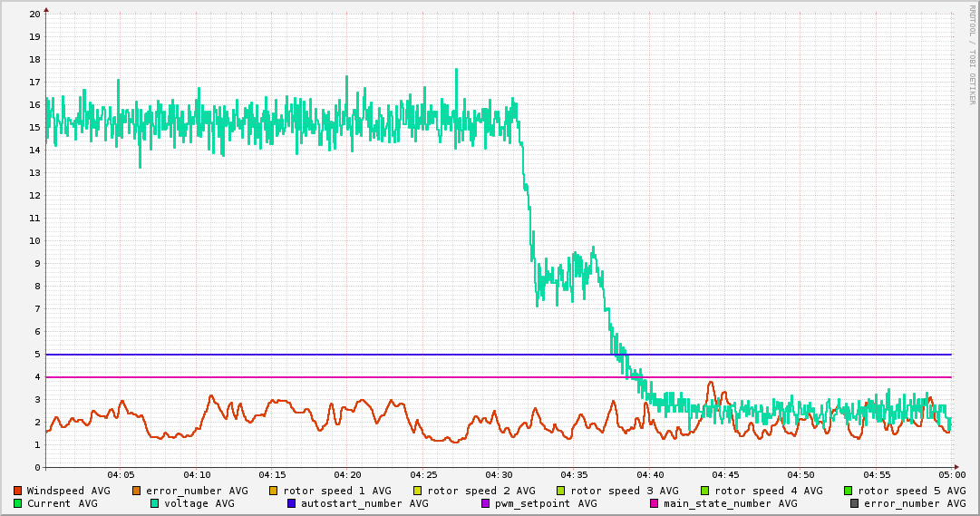The width and height of the screenshot is (980, 516).
Task: Click the 20 value on y-axis
Action: pos(34,15)
